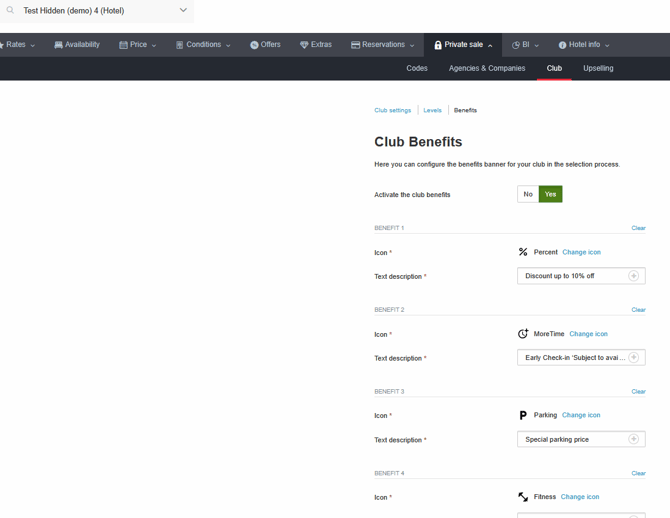The width and height of the screenshot is (670, 518).
Task: Clear Benefit 2 settings
Action: coord(638,309)
